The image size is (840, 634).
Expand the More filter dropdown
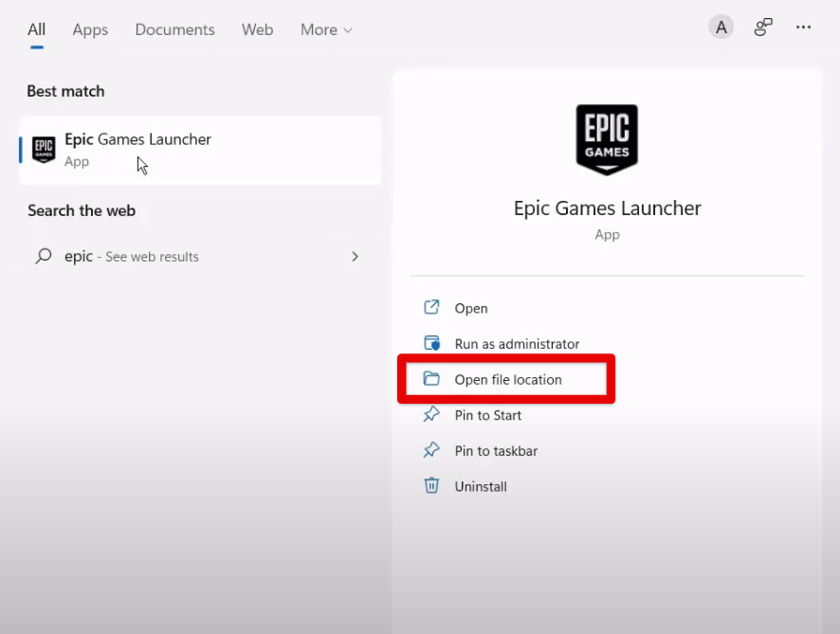pos(326,29)
